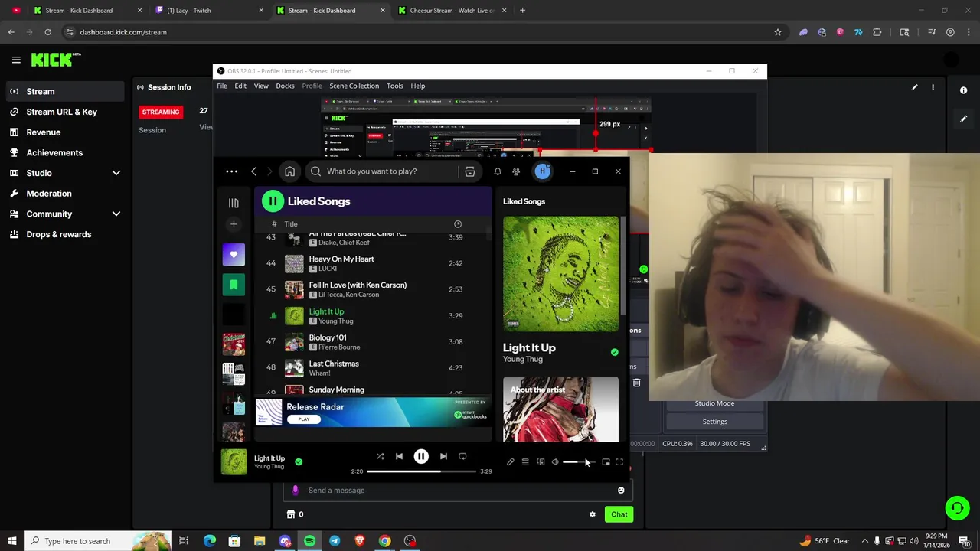
Task: Open the OBS Scene Collection menu
Action: tap(354, 86)
